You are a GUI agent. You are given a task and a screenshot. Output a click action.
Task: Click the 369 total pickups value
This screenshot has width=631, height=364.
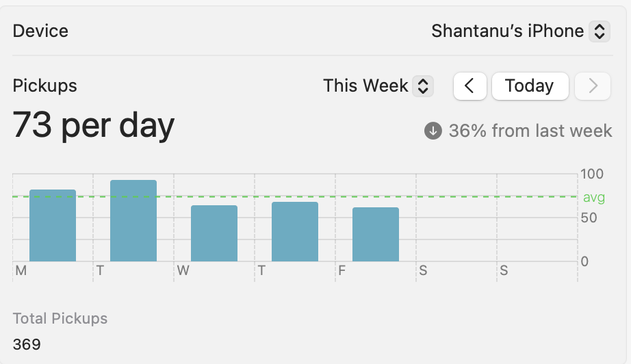[x=27, y=344]
